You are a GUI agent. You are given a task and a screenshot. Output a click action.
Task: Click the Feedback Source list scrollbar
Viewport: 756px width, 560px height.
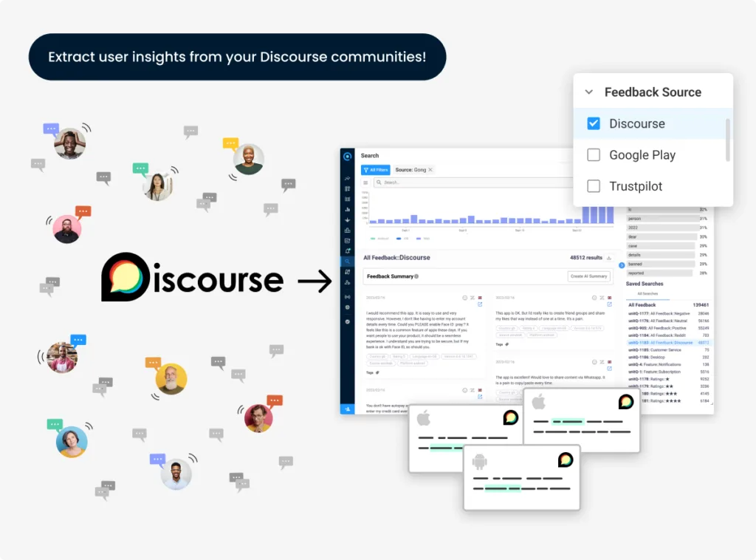point(727,140)
